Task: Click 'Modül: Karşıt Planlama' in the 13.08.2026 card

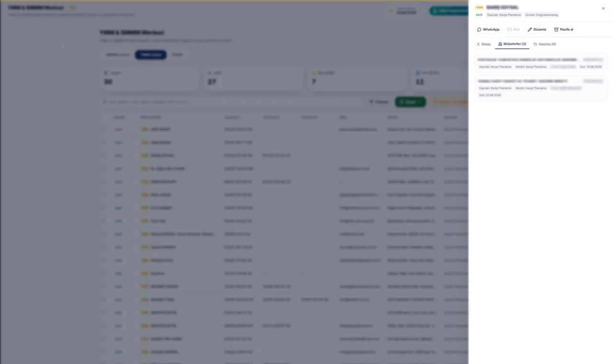Action: click(531, 67)
